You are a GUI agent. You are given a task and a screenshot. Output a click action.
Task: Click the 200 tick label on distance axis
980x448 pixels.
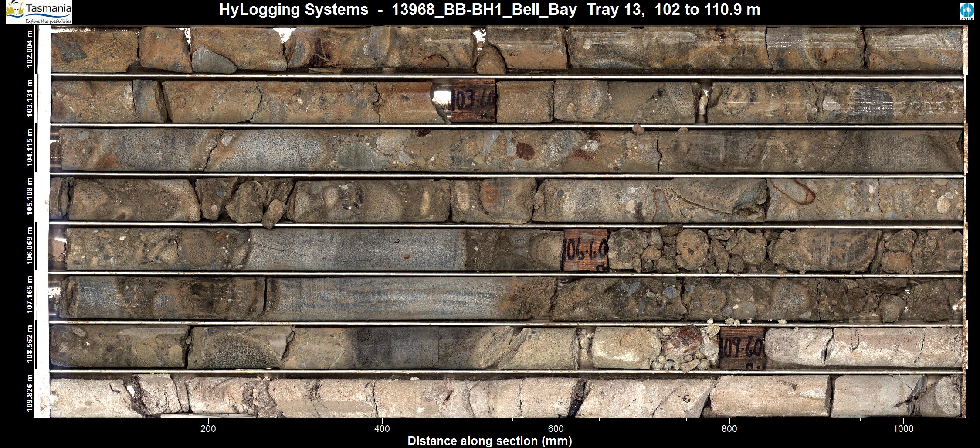pos(208,428)
